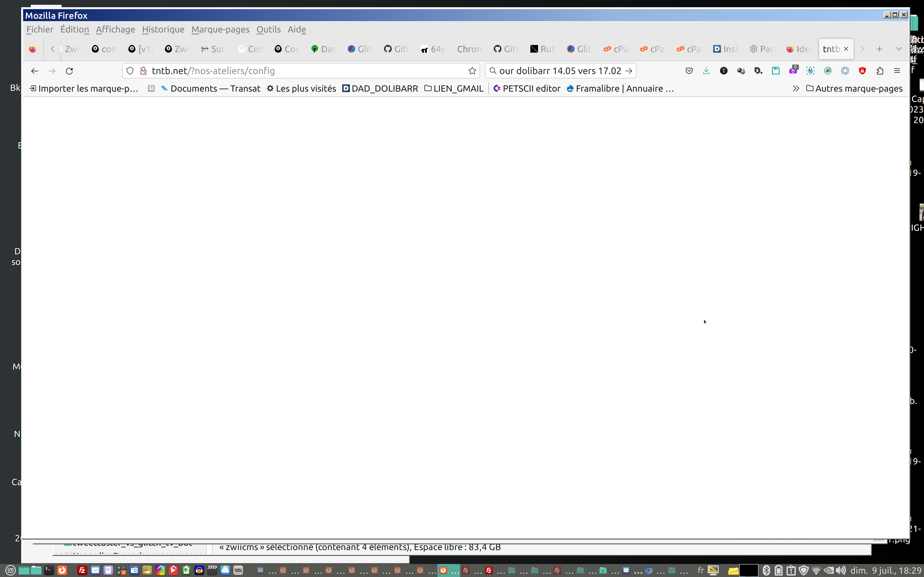924x577 pixels.
Task: Click the reload page button
Action: [69, 71]
